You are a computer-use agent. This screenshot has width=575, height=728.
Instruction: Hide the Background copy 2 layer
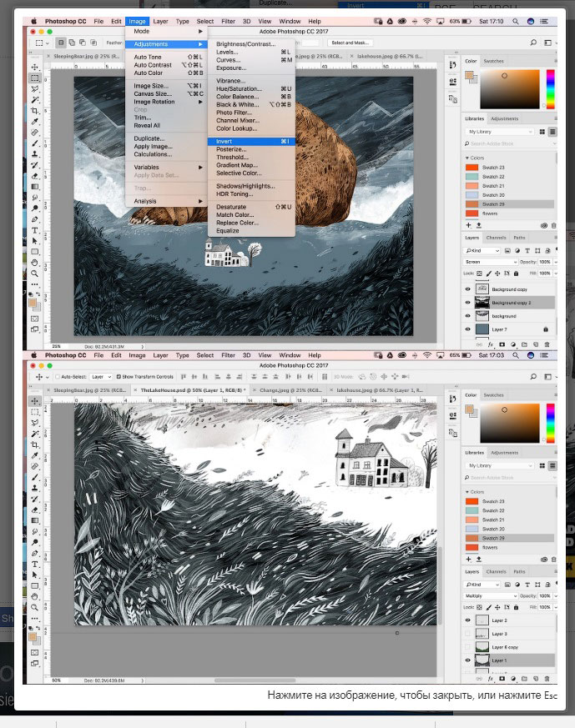[467, 303]
